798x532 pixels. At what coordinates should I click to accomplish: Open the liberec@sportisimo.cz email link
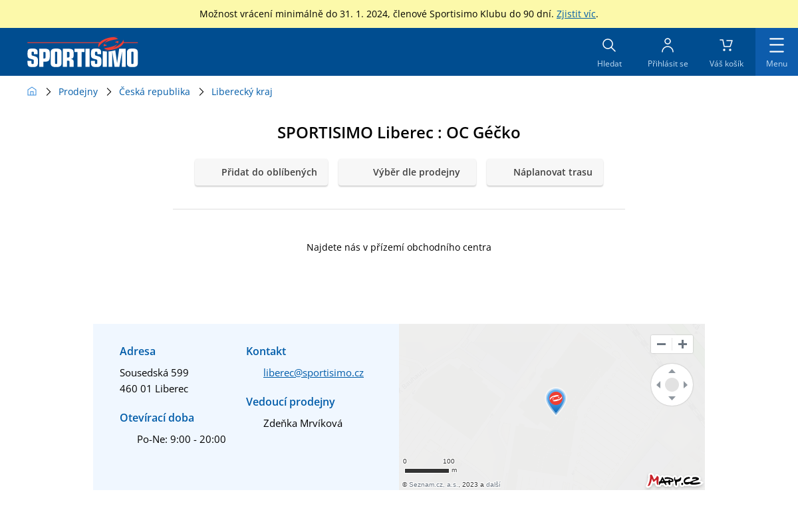coord(313,373)
